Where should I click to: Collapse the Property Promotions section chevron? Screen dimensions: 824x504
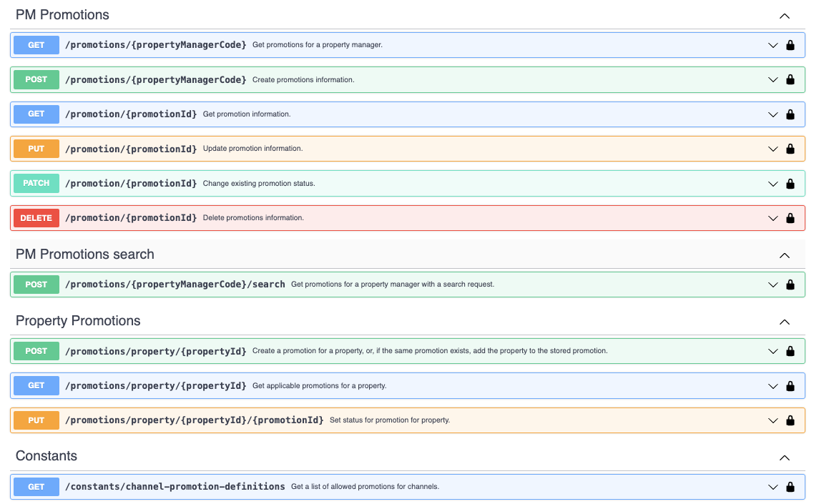[x=784, y=322]
